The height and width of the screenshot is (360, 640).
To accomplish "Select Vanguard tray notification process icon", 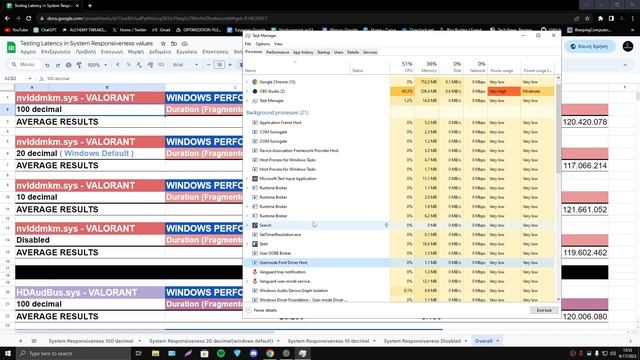I will 255,272.
